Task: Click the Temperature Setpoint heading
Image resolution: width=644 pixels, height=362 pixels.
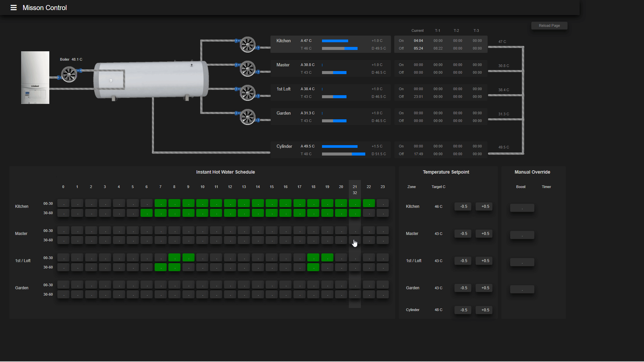Action: 446,172
